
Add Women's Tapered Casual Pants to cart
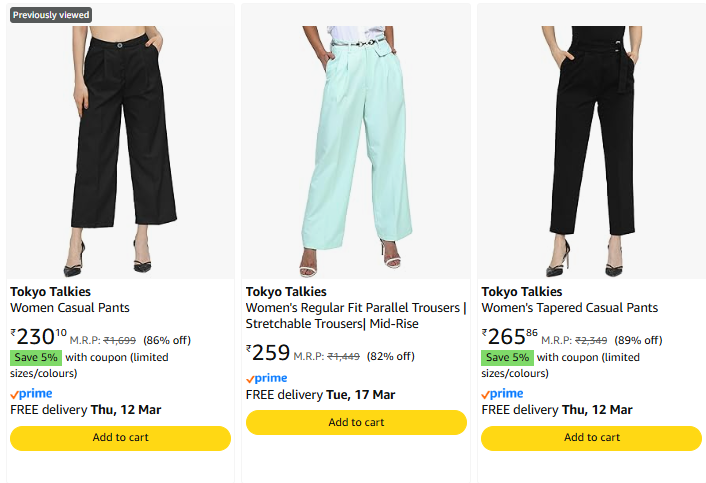[592, 438]
